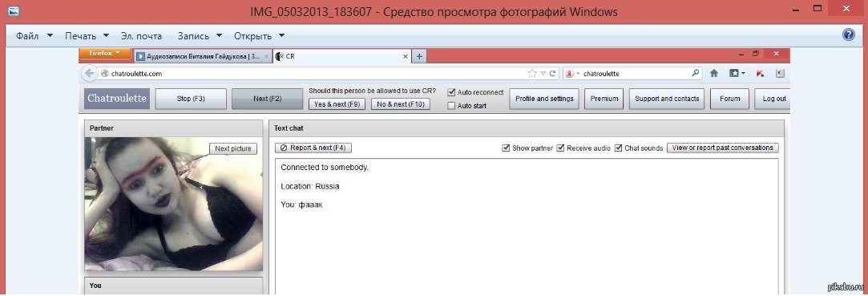This screenshot has height=296, width=868.
Task: Select the CR browser tab
Action: pyautogui.click(x=341, y=56)
